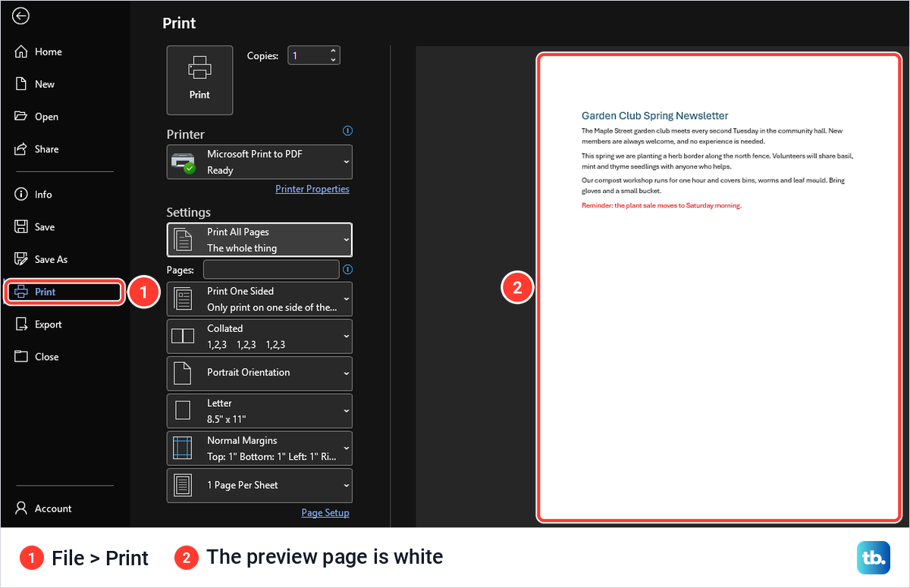Image resolution: width=910 pixels, height=588 pixels.
Task: Click the Microsoft Print to PDF printer icon
Action: tap(184, 162)
